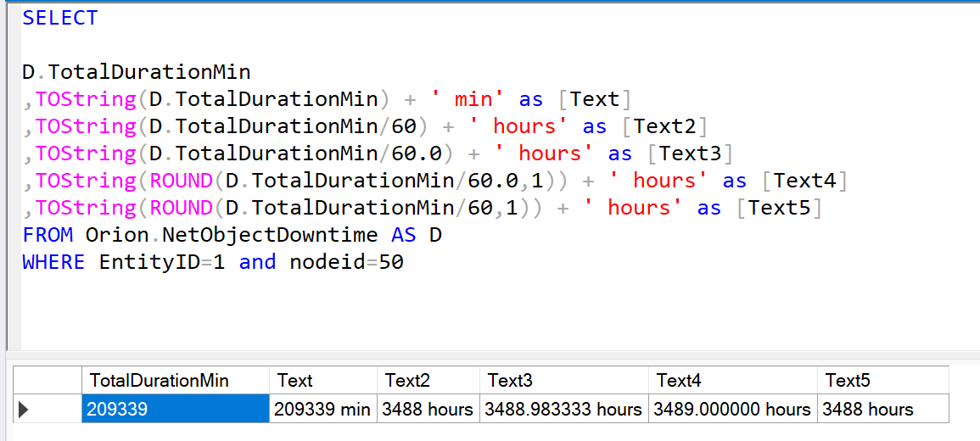Select the Text5 column header
The width and height of the screenshot is (980, 441).
(x=882, y=381)
